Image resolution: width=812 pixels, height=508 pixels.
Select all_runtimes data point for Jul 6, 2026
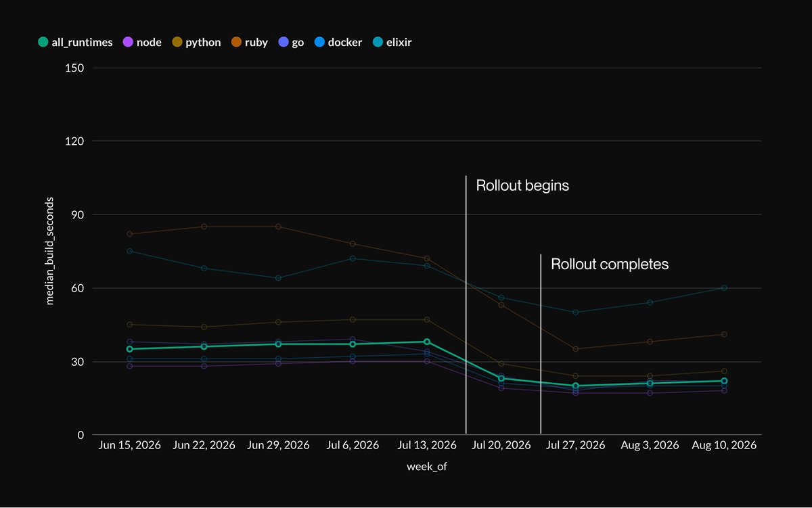[x=353, y=344]
